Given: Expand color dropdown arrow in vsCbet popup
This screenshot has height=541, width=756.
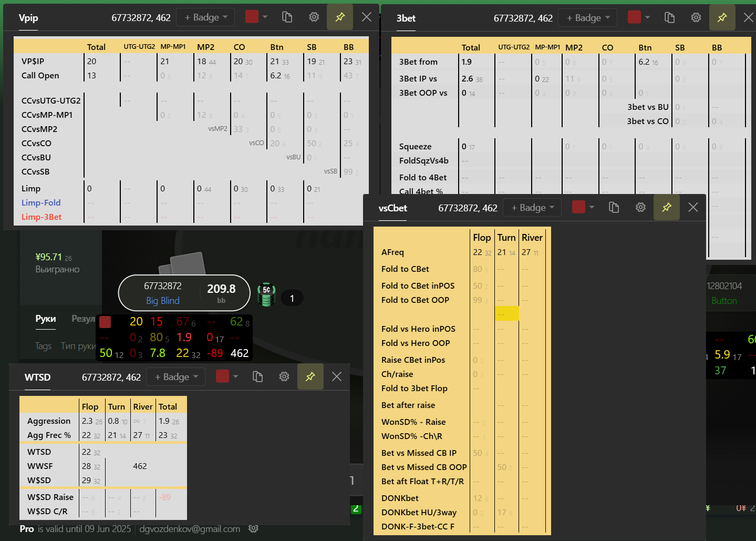Looking at the screenshot, I should click(x=592, y=207).
